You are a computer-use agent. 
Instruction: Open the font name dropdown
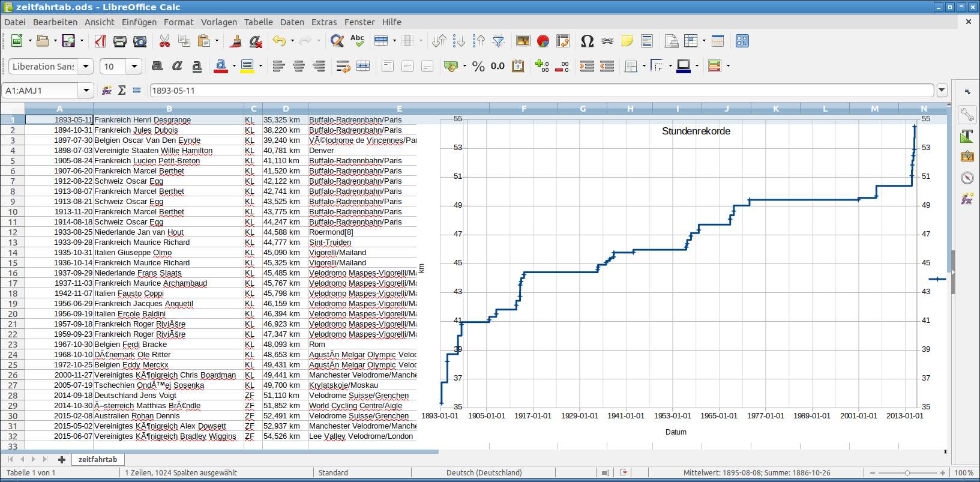click(x=86, y=66)
